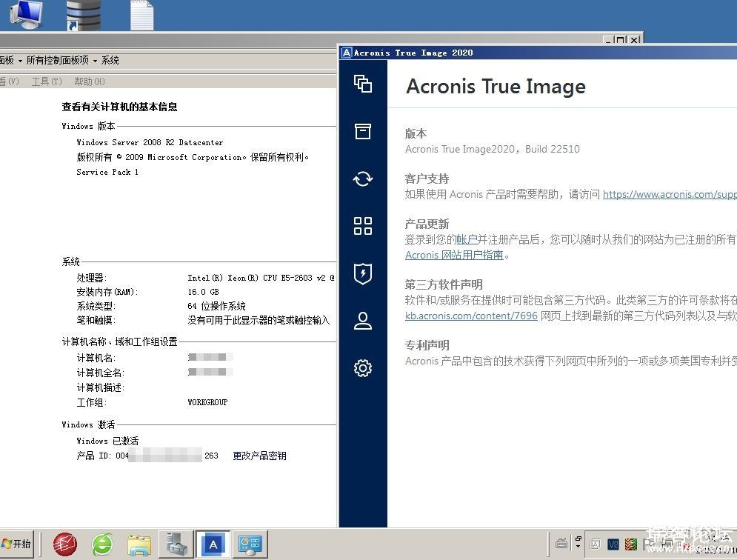Click the 系统 breadcrumb segment
The width and height of the screenshot is (737, 560).
coord(110,60)
